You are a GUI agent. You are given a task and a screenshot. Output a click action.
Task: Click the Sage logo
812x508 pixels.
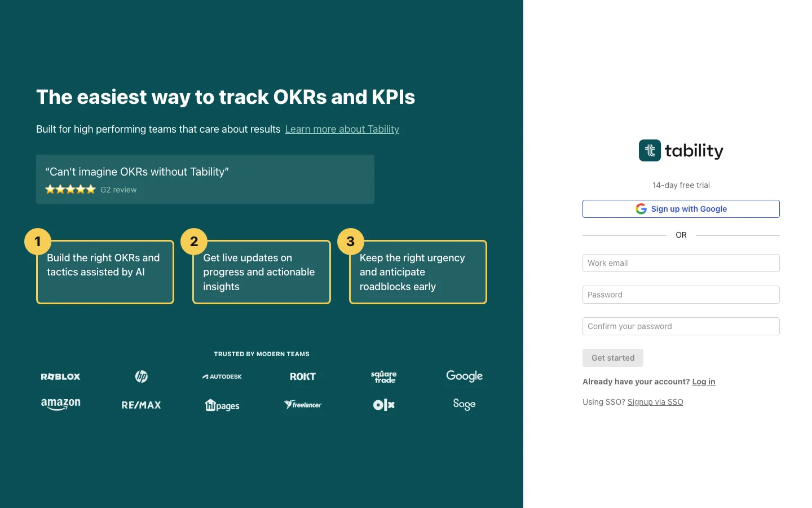pos(465,404)
